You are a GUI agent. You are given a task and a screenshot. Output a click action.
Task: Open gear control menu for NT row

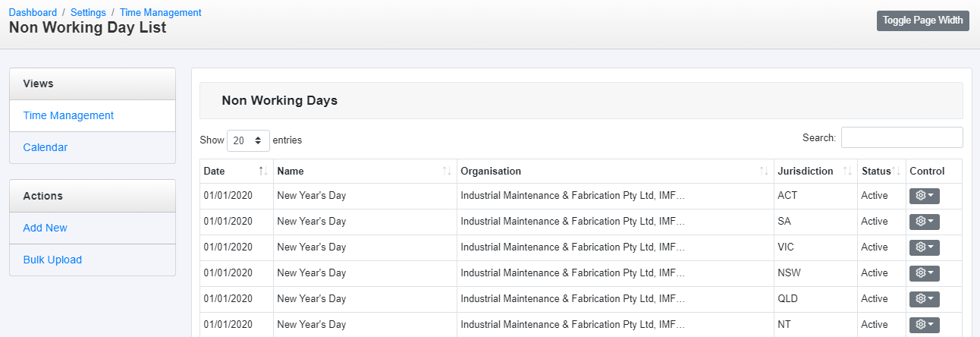tap(924, 325)
